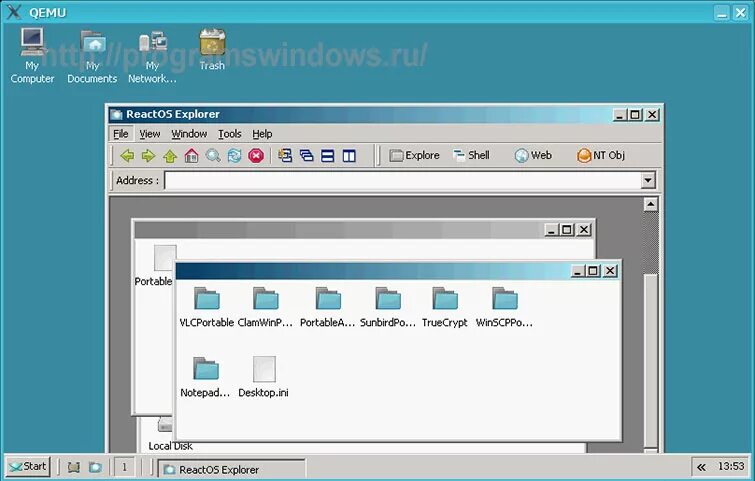The image size is (755, 481).
Task: Tile child windows horizontally
Action: (328, 156)
